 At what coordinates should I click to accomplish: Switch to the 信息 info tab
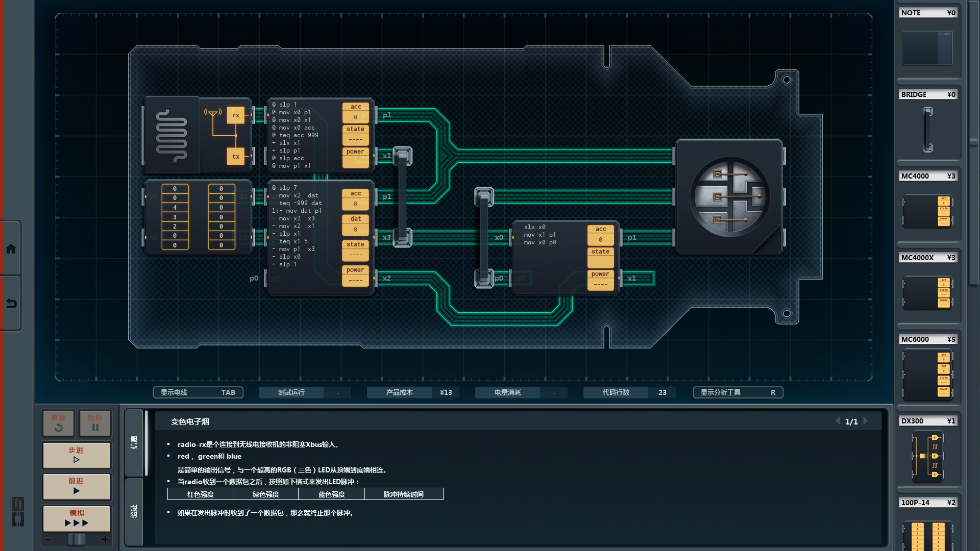(134, 442)
